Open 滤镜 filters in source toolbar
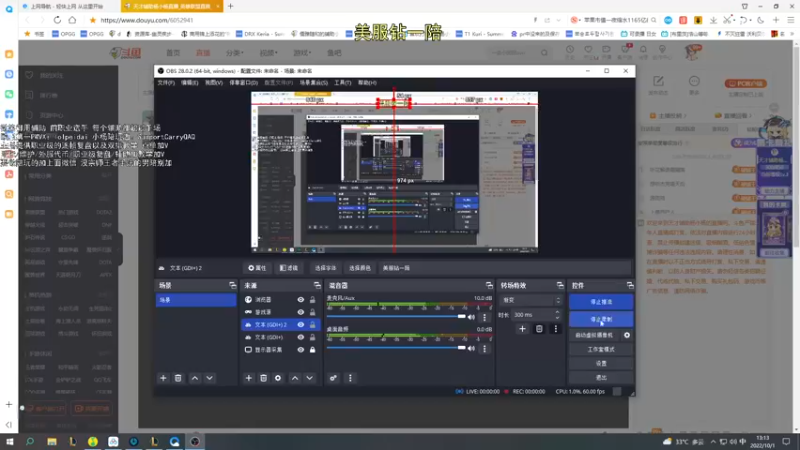Screen dimensions: 800x450 pyautogui.click(x=289, y=268)
